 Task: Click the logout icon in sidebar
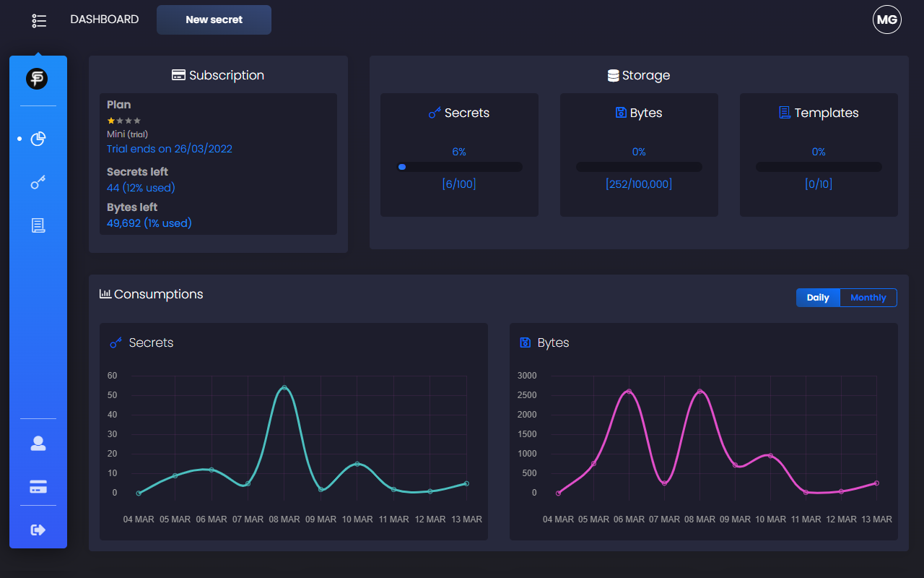coord(38,530)
